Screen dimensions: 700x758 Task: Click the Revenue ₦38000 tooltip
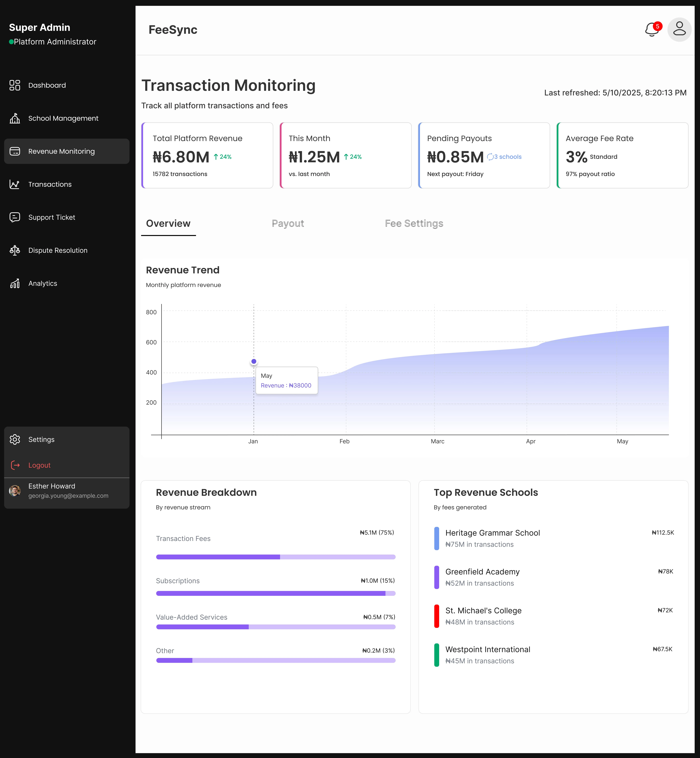click(x=287, y=380)
